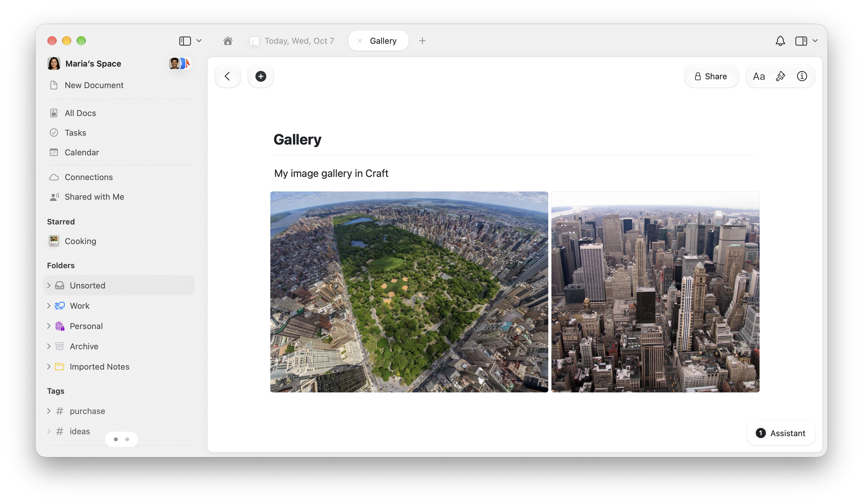Open the right panel dropdown arrow

(815, 41)
